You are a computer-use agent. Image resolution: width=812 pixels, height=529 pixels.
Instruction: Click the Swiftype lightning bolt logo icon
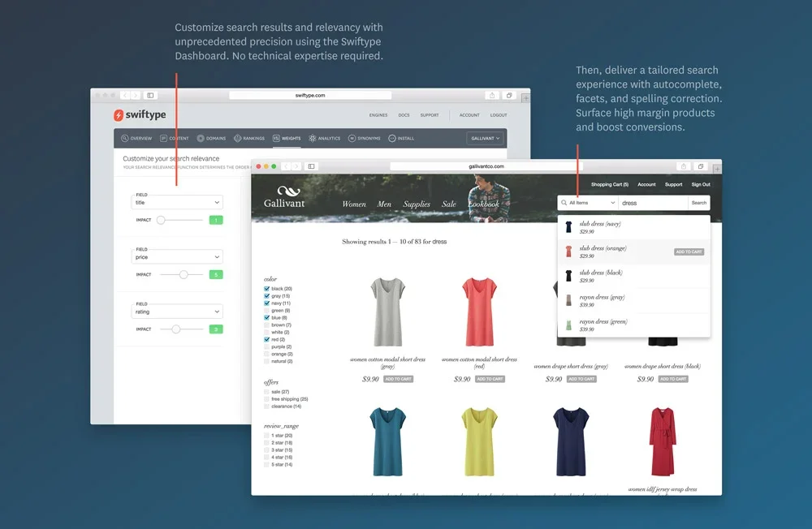click(119, 115)
